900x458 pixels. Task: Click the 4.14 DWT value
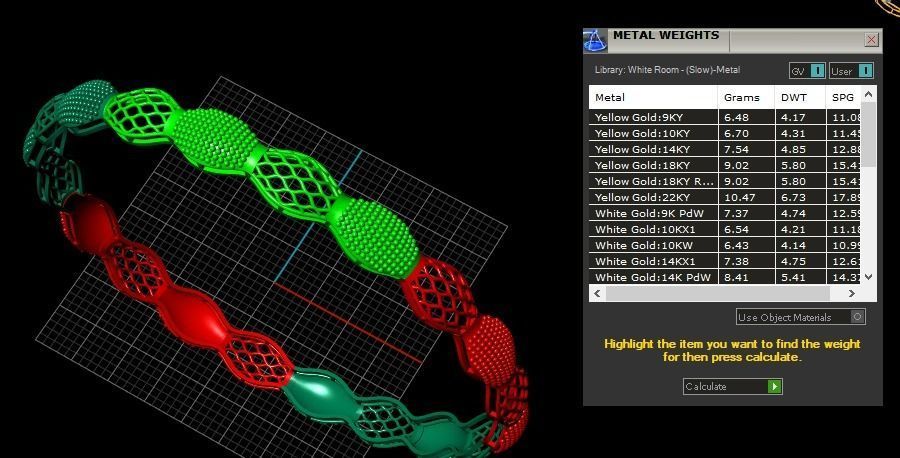click(x=793, y=246)
